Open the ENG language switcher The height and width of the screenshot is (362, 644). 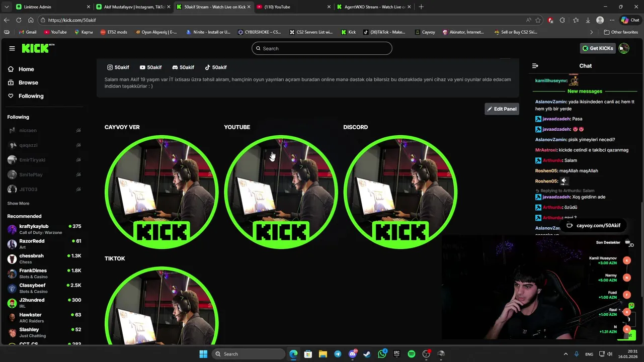click(589, 354)
